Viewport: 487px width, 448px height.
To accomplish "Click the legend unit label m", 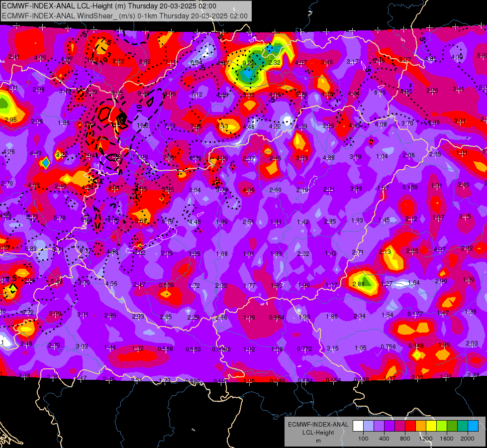I will click(x=318, y=441).
